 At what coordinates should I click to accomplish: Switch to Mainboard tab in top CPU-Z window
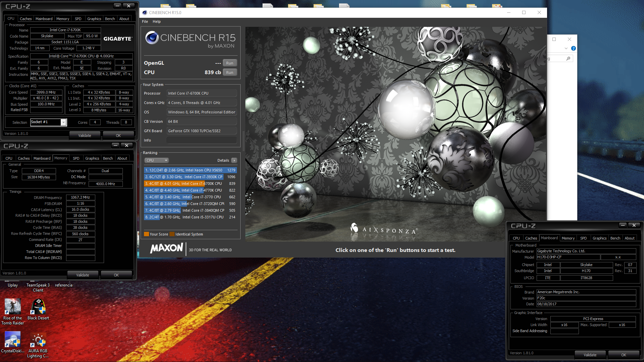tap(44, 19)
